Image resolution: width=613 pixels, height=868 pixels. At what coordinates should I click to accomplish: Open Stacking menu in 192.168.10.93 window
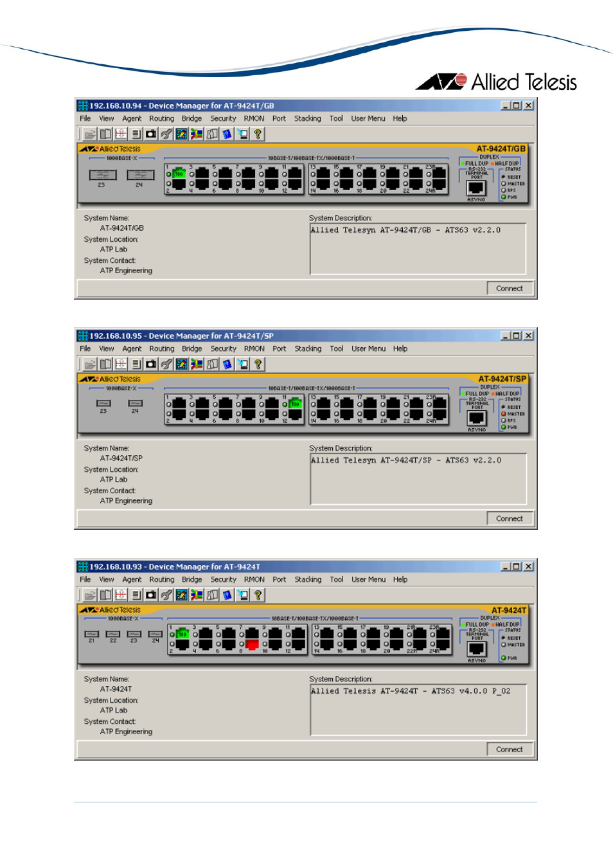tap(308, 580)
